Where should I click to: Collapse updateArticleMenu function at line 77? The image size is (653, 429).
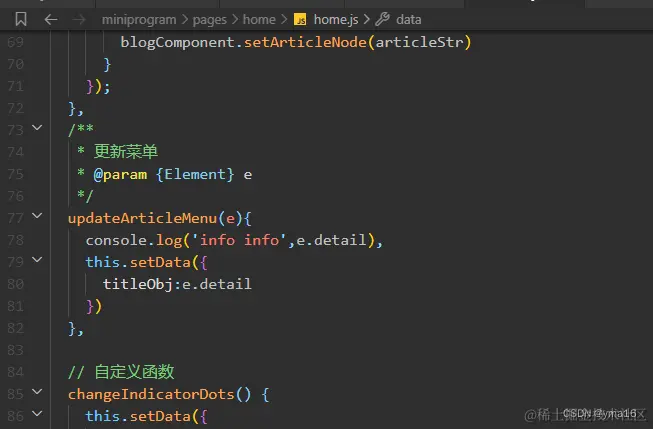[x=37, y=215]
